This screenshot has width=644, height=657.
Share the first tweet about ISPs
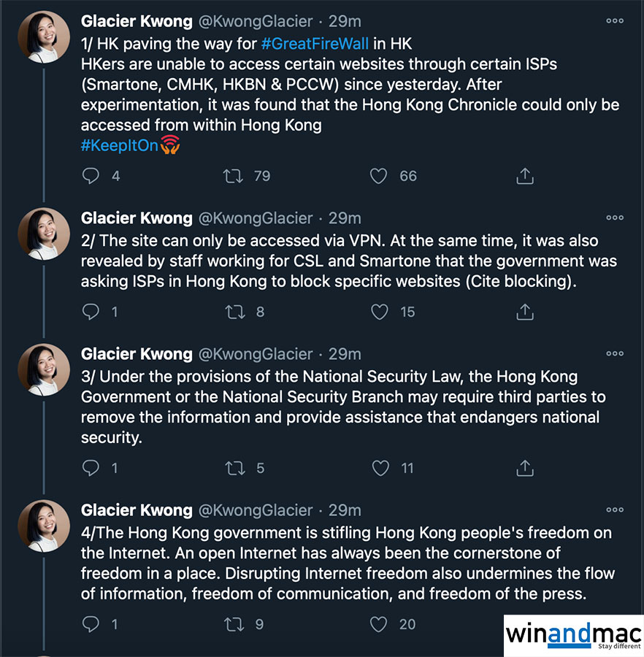pos(525,176)
